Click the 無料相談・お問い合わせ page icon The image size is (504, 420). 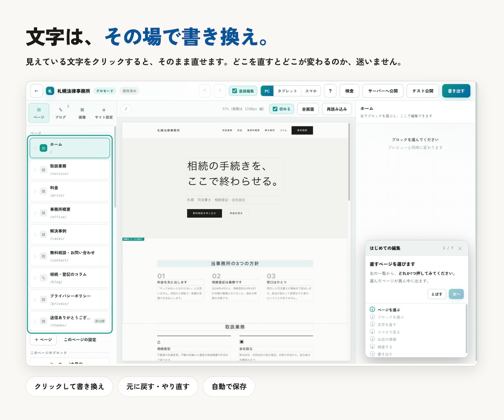(43, 256)
